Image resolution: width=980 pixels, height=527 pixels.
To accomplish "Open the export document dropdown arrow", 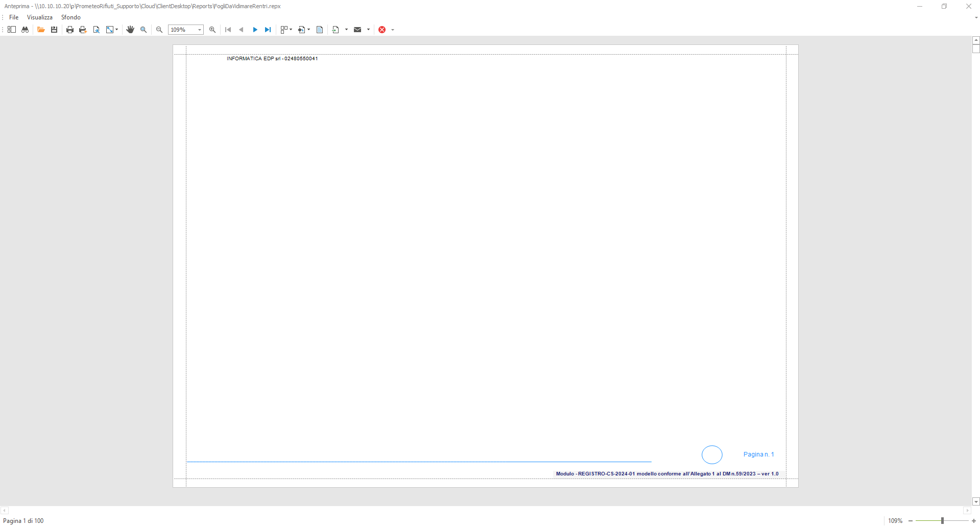I will pos(346,30).
